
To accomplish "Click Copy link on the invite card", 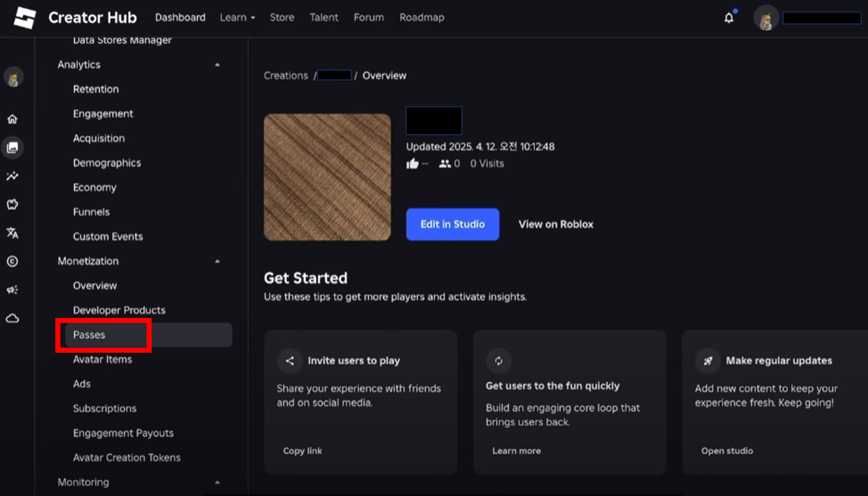I will 302,451.
